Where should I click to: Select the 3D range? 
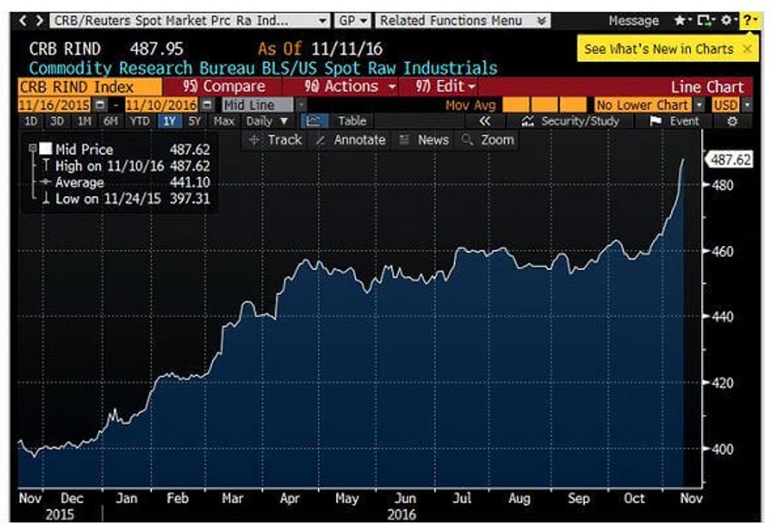coord(56,121)
